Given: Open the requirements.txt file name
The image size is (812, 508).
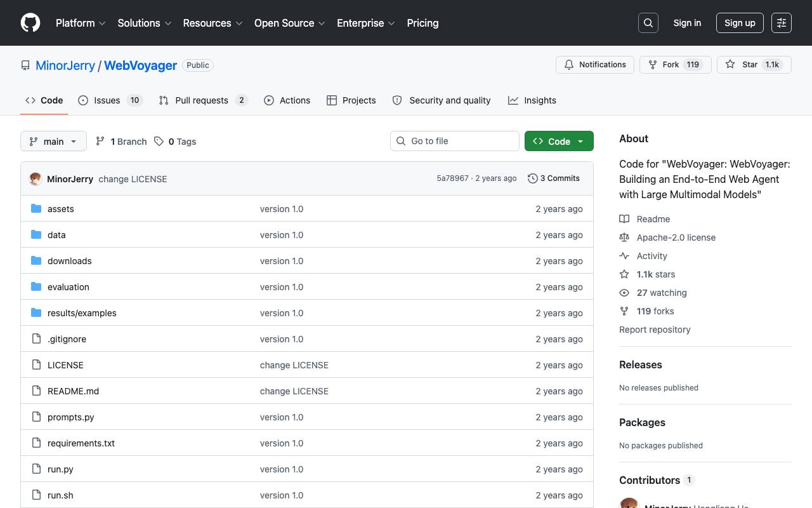Looking at the screenshot, I should [x=81, y=443].
